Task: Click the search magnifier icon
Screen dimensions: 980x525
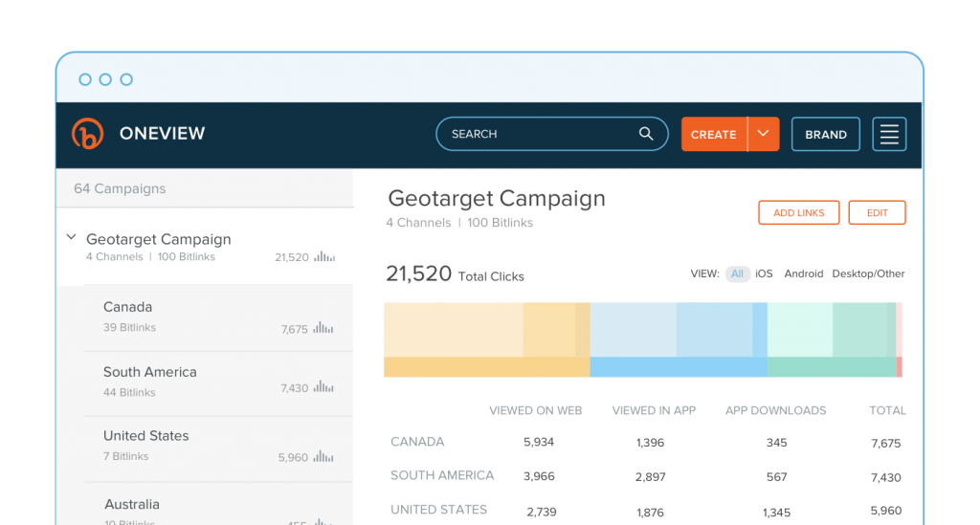Action: (x=646, y=134)
